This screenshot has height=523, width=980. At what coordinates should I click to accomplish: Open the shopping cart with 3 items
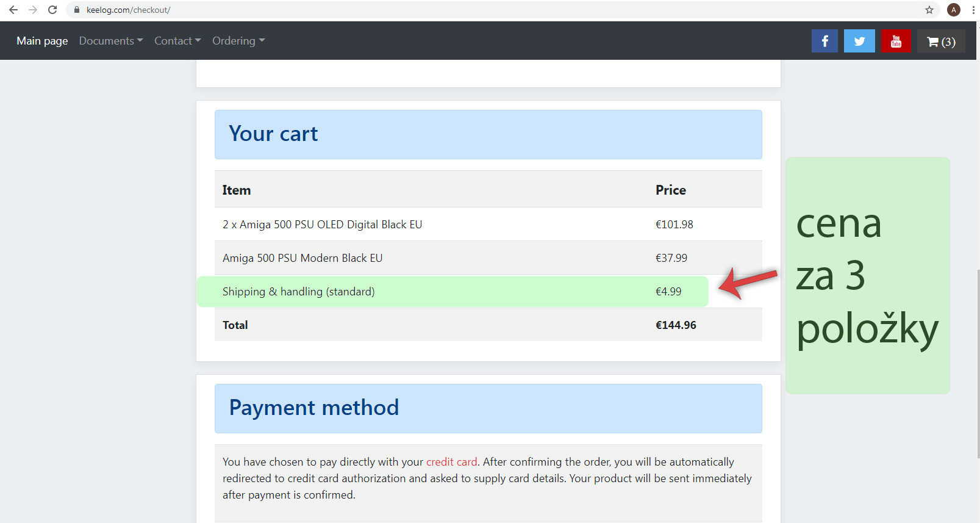tap(941, 41)
